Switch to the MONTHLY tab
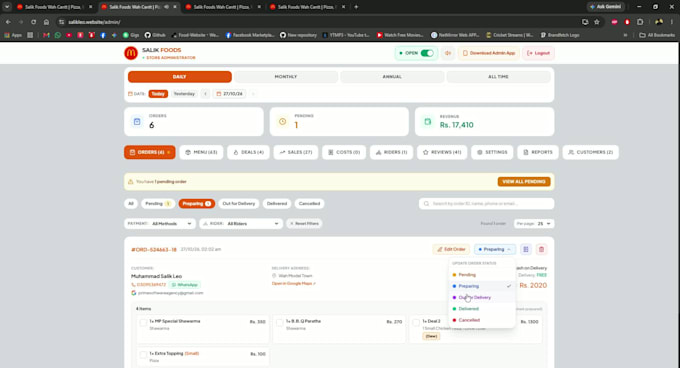The height and width of the screenshot is (368, 680). (286, 77)
